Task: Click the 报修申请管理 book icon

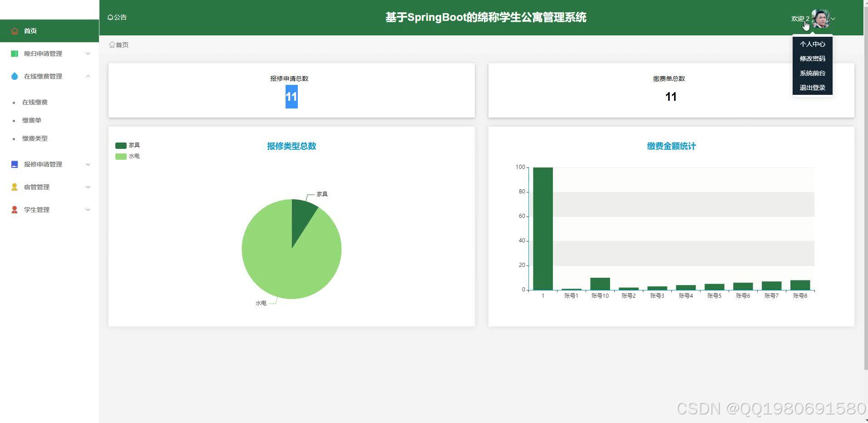Action: click(x=14, y=164)
